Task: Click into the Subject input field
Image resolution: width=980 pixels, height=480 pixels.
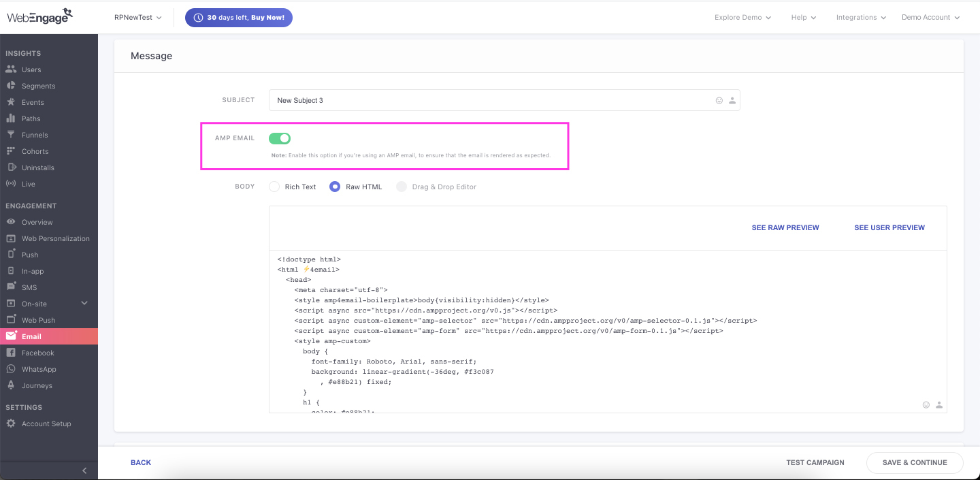Action: [490, 101]
